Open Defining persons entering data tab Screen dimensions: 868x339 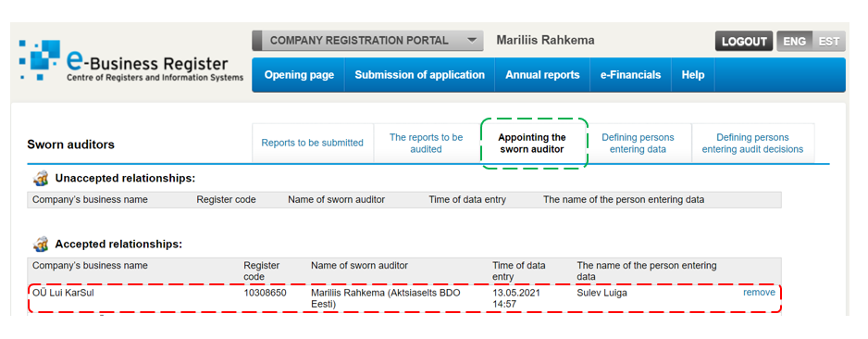(x=638, y=143)
